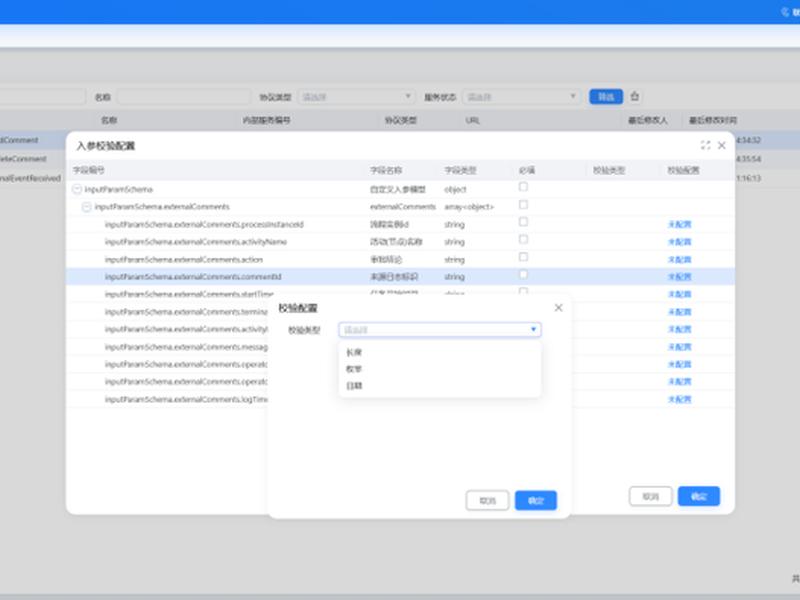
Task: Open 未配置 link for startTime row
Action: (x=680, y=294)
